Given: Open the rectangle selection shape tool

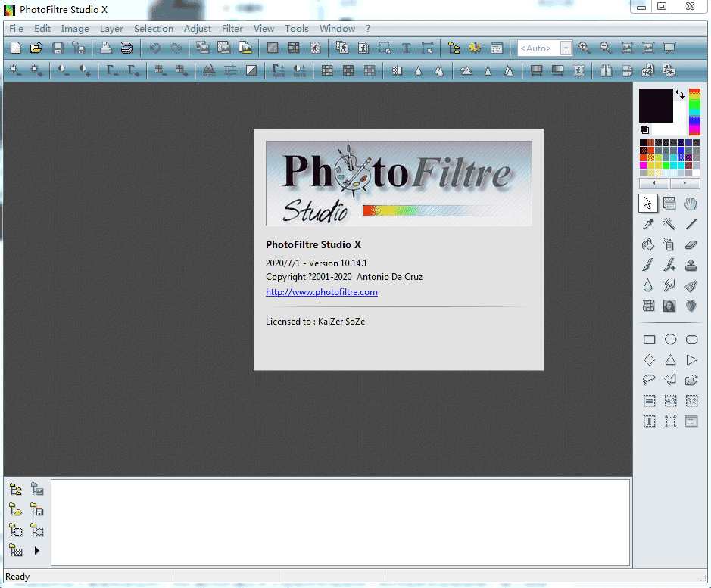Looking at the screenshot, I should [649, 339].
